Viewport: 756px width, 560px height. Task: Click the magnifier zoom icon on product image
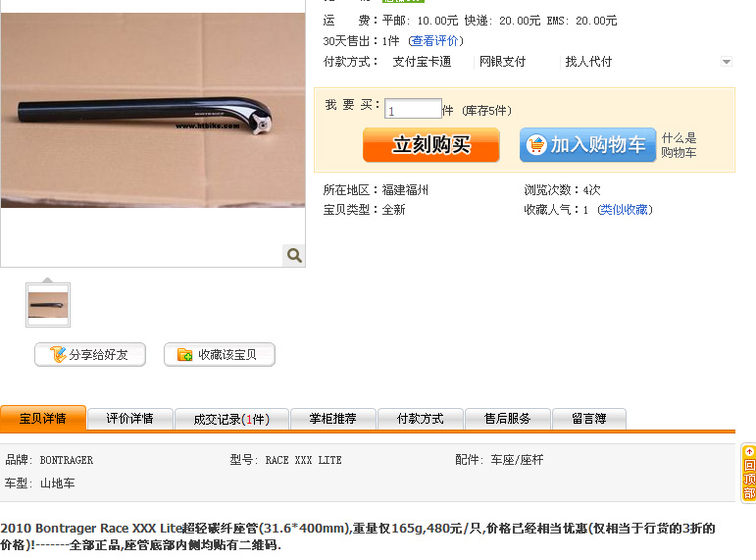[x=293, y=255]
